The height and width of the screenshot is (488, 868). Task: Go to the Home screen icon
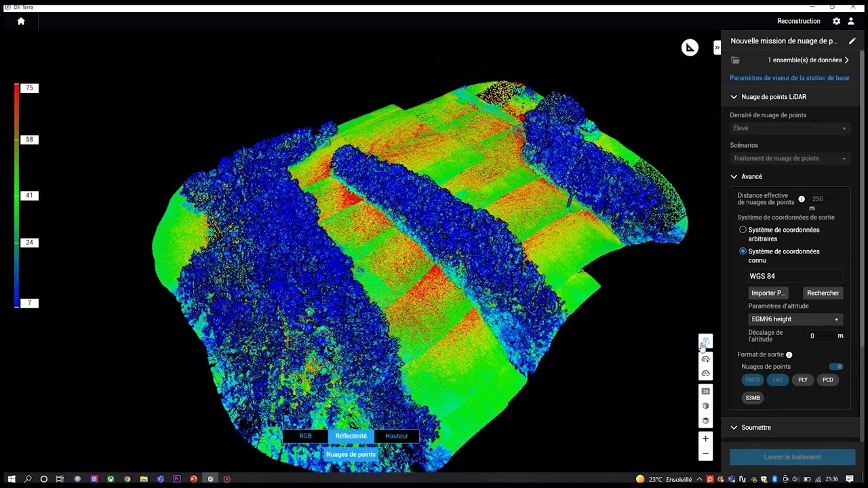point(21,21)
